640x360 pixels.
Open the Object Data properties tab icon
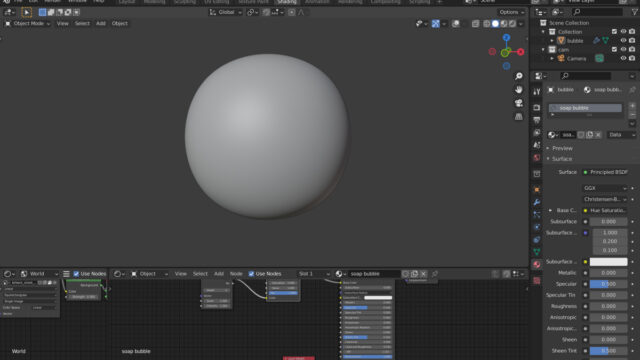(x=536, y=252)
